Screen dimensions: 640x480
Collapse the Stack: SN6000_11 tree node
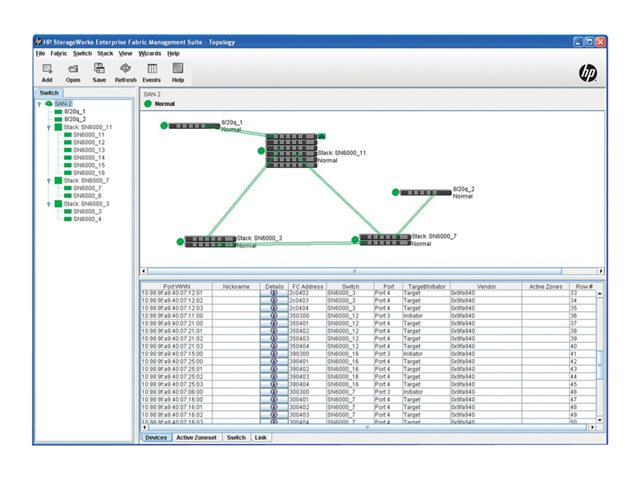coord(48,127)
